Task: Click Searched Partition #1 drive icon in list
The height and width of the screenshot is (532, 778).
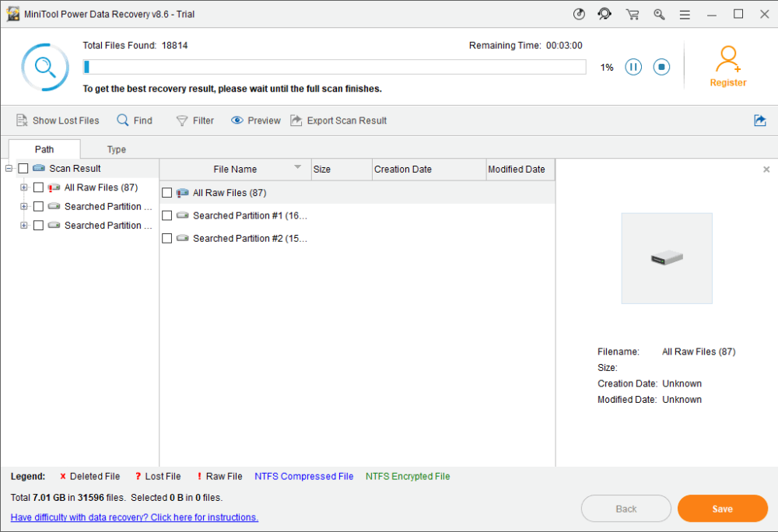Action: (183, 215)
